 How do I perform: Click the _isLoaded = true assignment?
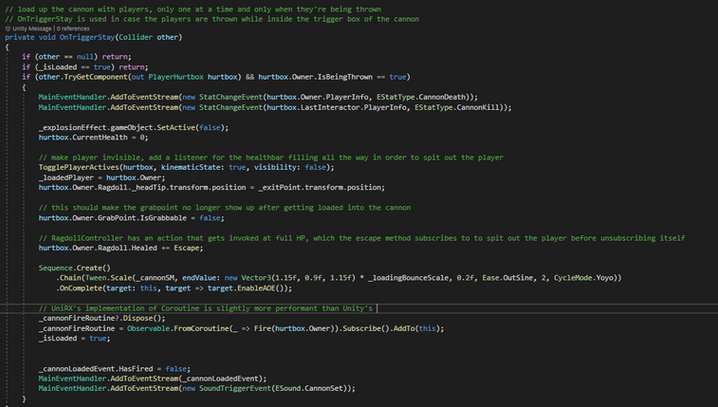74,338
